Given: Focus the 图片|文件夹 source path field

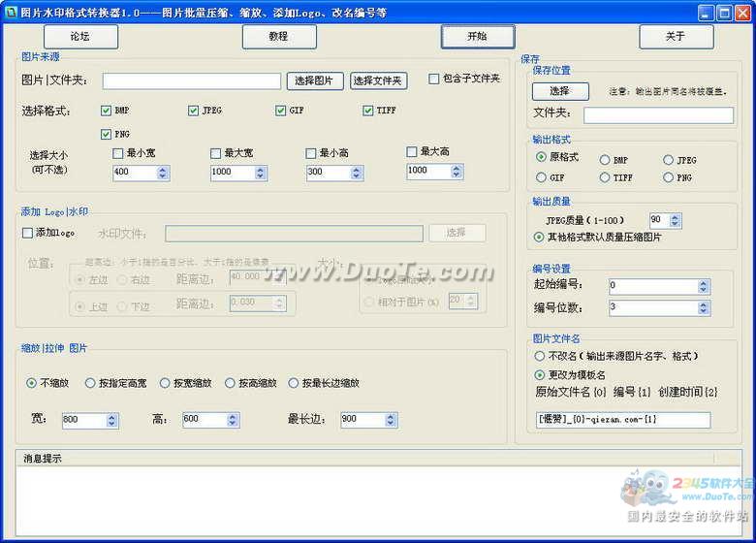Looking at the screenshot, I should [191, 80].
